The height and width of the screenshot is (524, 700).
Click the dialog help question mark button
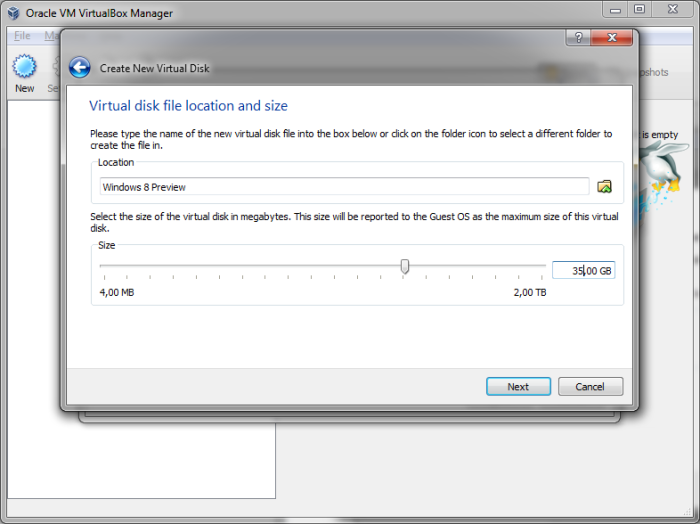pyautogui.click(x=578, y=37)
